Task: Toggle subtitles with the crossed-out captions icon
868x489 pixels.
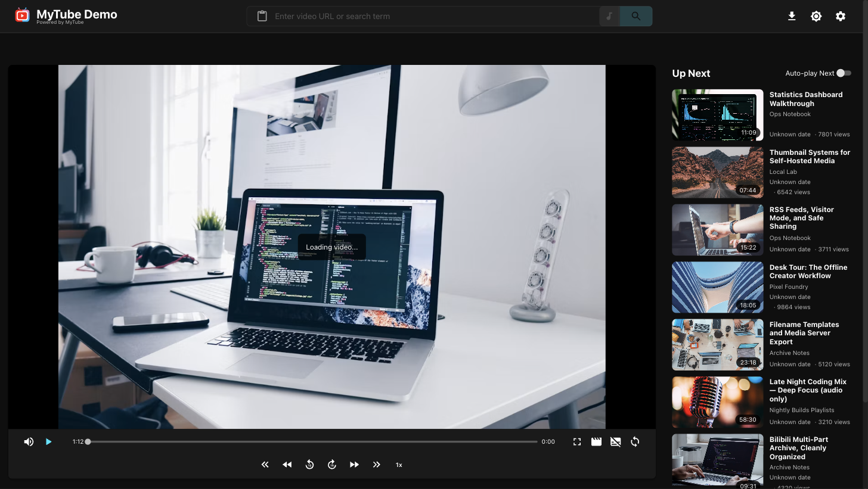Action: point(616,442)
